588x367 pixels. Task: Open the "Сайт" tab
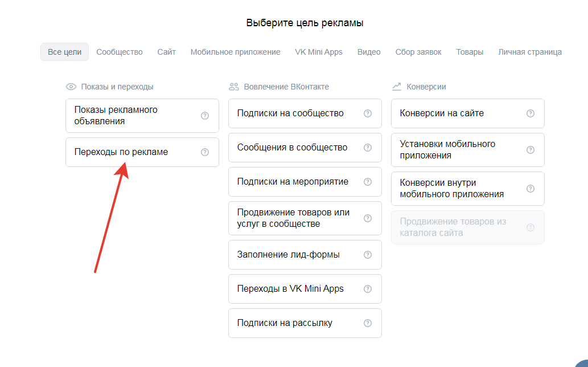pyautogui.click(x=166, y=51)
